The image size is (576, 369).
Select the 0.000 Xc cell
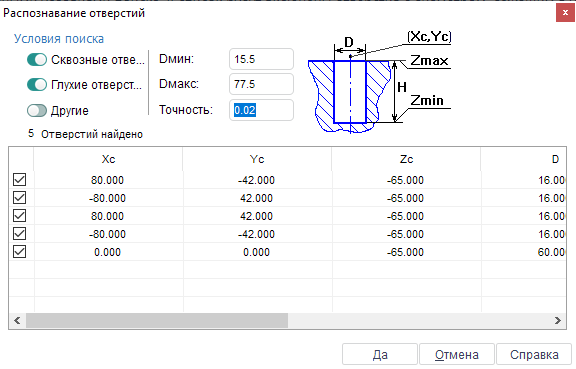click(x=108, y=252)
